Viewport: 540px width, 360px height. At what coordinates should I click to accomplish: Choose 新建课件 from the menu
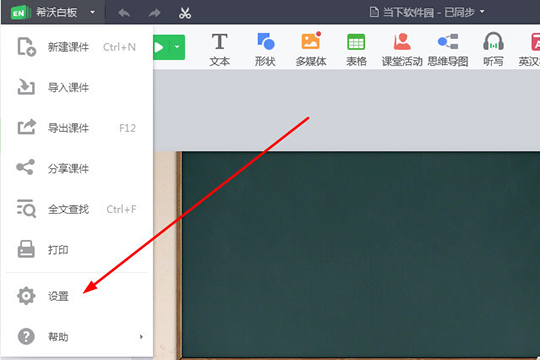coord(77,47)
